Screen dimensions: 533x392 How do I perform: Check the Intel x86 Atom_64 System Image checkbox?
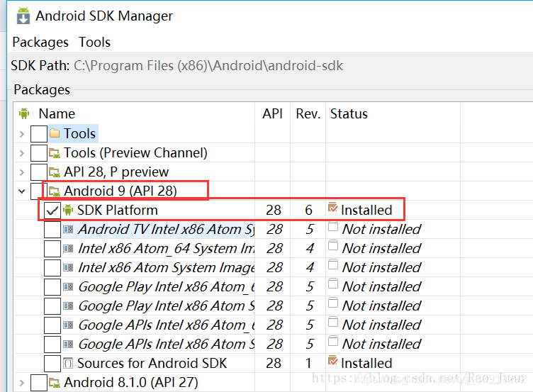52,249
